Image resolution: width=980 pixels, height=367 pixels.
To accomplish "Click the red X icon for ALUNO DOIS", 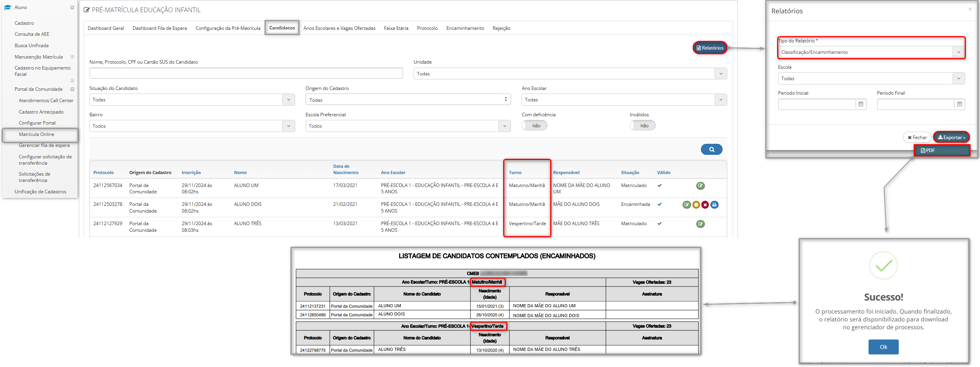I will tap(705, 205).
